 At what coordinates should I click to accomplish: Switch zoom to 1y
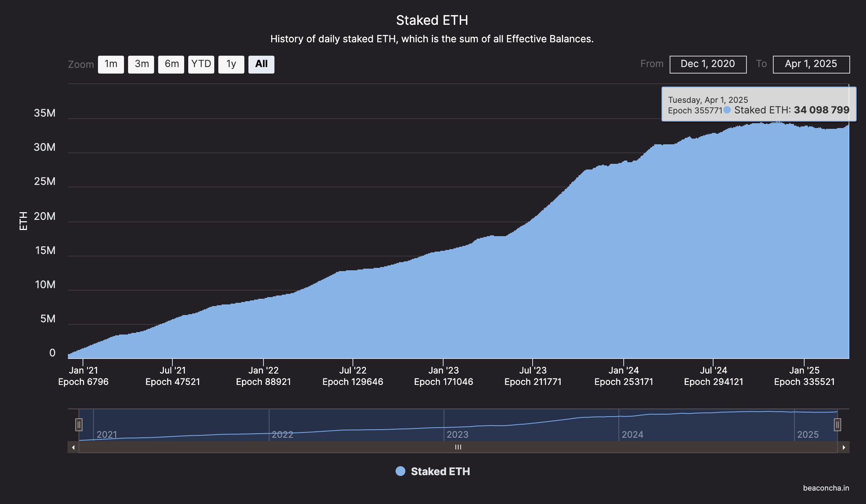(x=231, y=64)
